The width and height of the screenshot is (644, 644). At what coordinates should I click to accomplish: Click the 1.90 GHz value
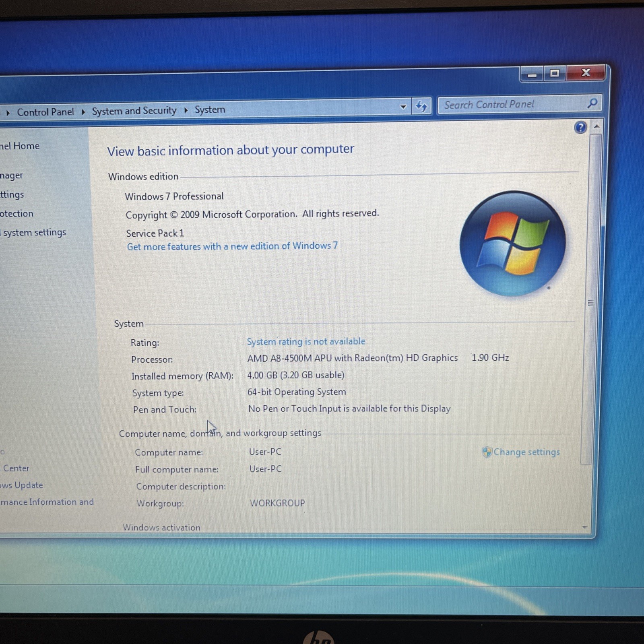490,357
